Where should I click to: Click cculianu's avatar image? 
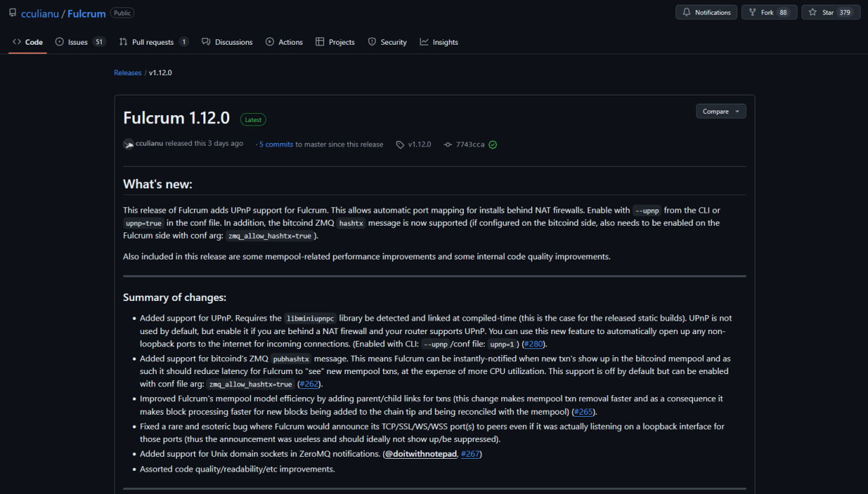coord(128,144)
